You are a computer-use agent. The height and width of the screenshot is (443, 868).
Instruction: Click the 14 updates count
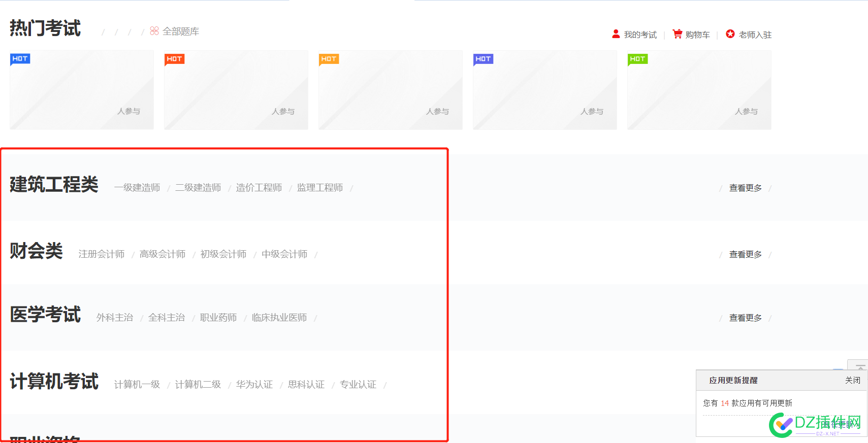tap(725, 403)
